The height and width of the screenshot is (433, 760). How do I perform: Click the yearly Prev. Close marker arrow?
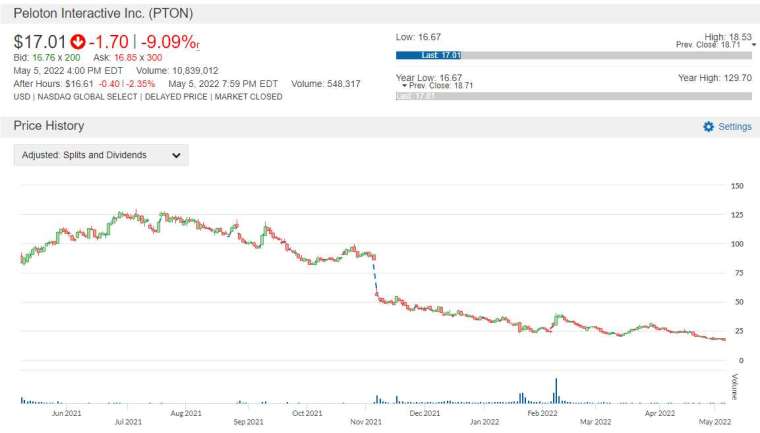pos(404,85)
